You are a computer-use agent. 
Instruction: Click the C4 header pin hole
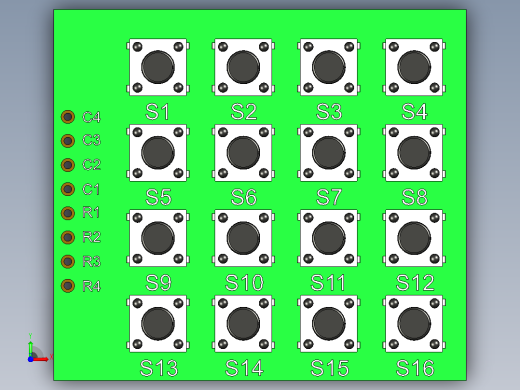pyautogui.click(x=68, y=117)
